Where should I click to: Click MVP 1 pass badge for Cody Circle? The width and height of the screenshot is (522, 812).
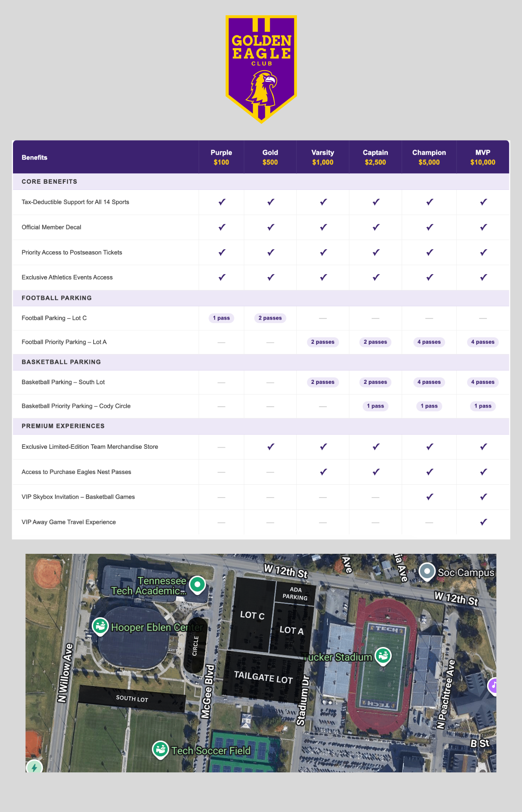click(x=483, y=406)
